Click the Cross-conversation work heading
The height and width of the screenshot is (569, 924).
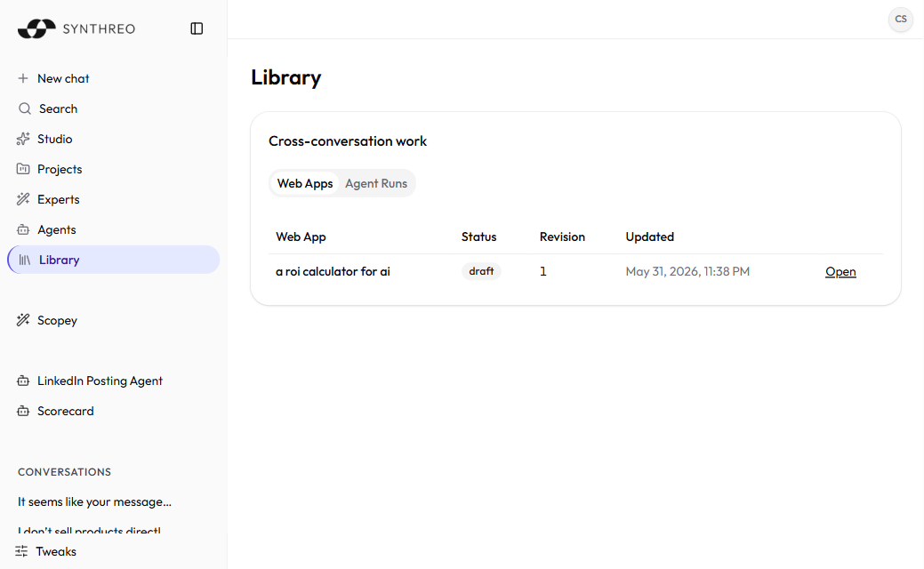pos(348,141)
